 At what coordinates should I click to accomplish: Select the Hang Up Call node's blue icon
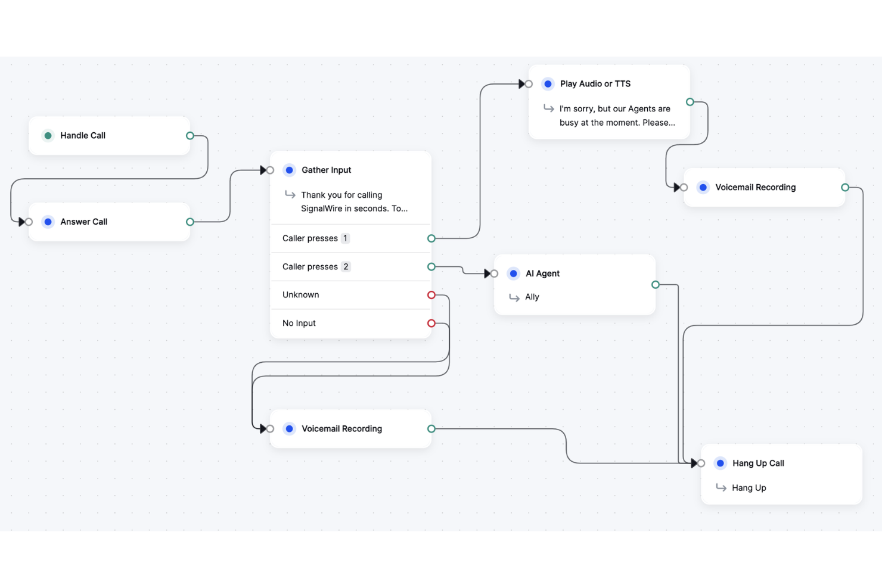(x=720, y=463)
